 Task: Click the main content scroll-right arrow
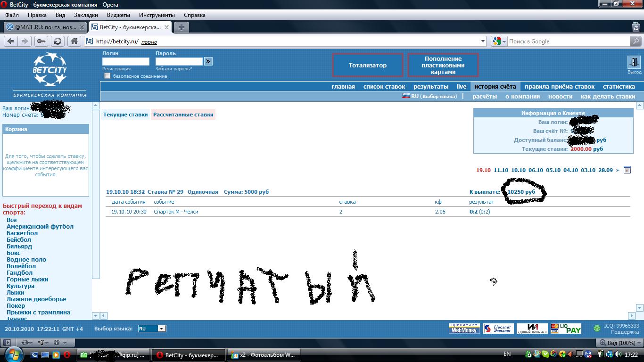pyautogui.click(x=631, y=315)
